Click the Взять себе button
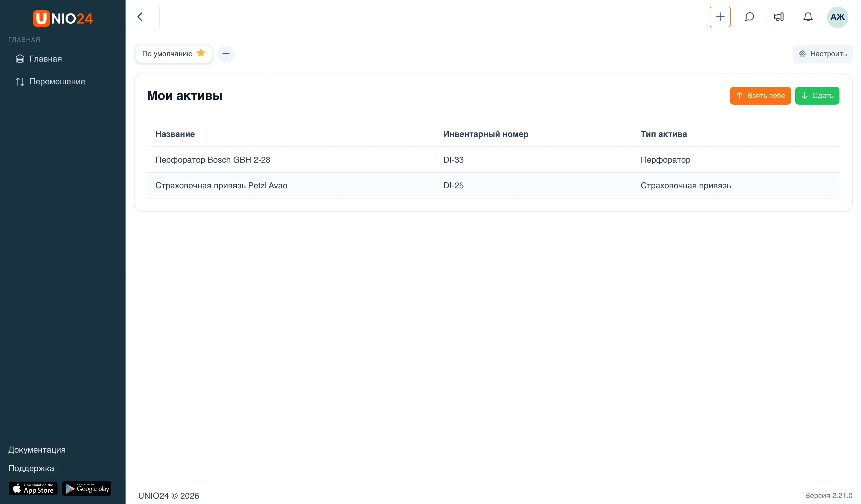This screenshot has height=504, width=861. (x=760, y=95)
